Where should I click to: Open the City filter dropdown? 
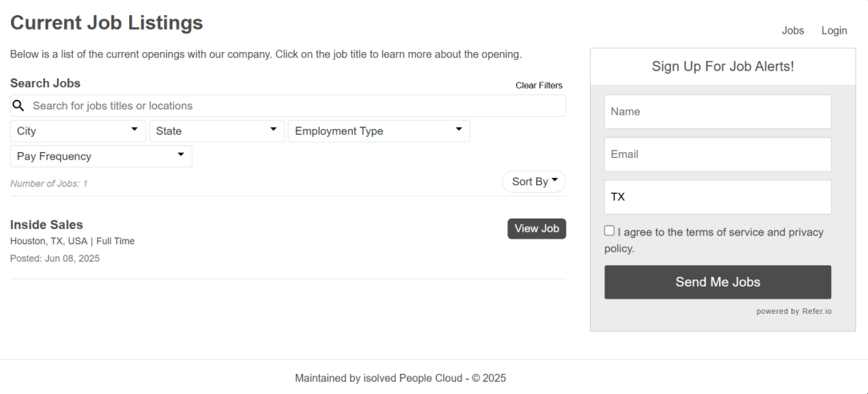pos(78,131)
